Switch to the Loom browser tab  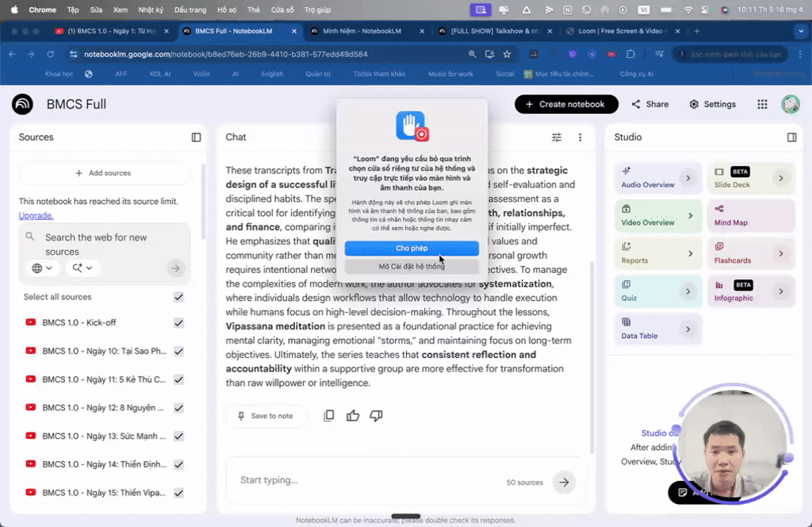(x=622, y=31)
